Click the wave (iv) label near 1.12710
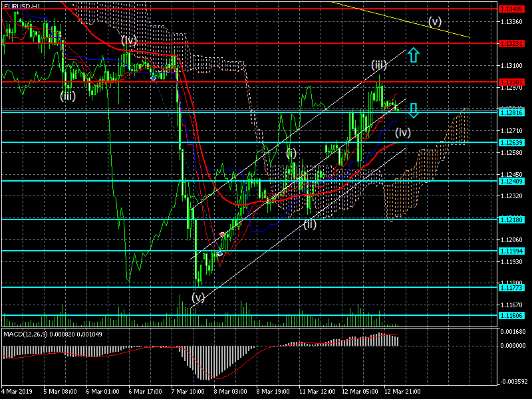Screen dimensions: 532x399 point(403,132)
